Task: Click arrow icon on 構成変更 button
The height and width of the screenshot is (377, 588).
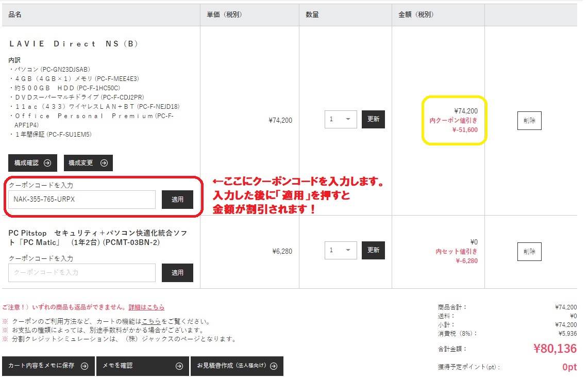Action: (x=104, y=163)
